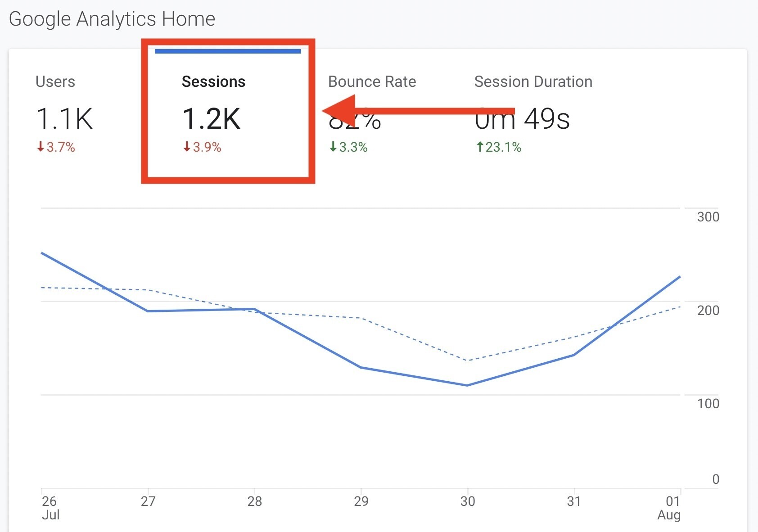Click the red 3.7% decrease indicator under Users
The height and width of the screenshot is (532, 758).
56,147
